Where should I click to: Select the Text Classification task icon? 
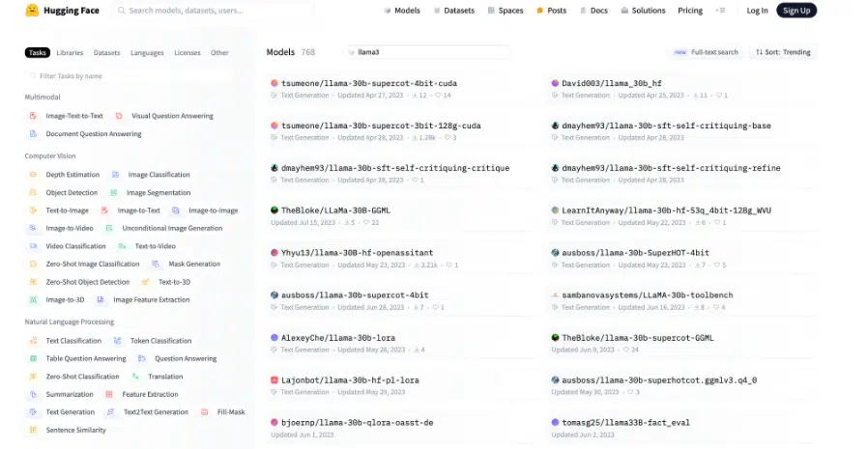(x=33, y=341)
